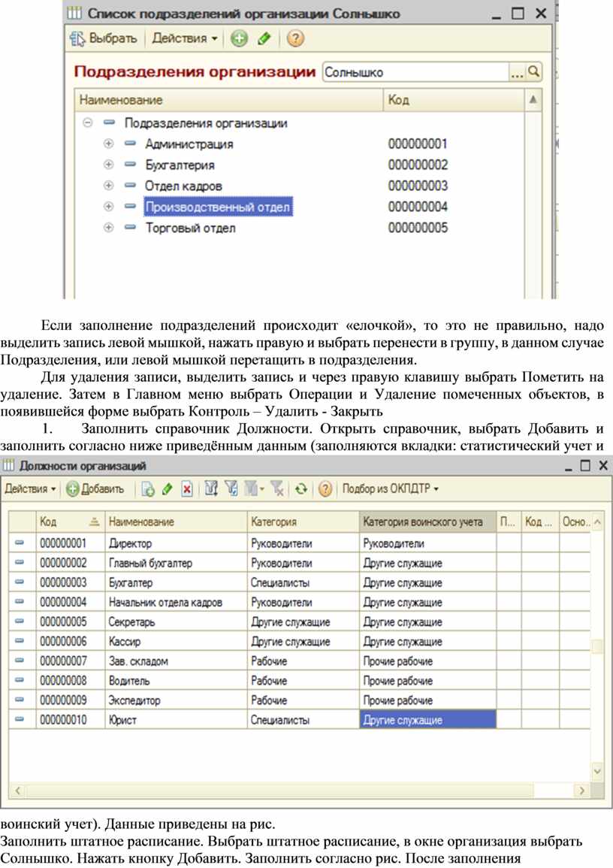This screenshot has height=868, width=613.
Task: Click the Добавить button in the Должности window
Action: [95, 488]
